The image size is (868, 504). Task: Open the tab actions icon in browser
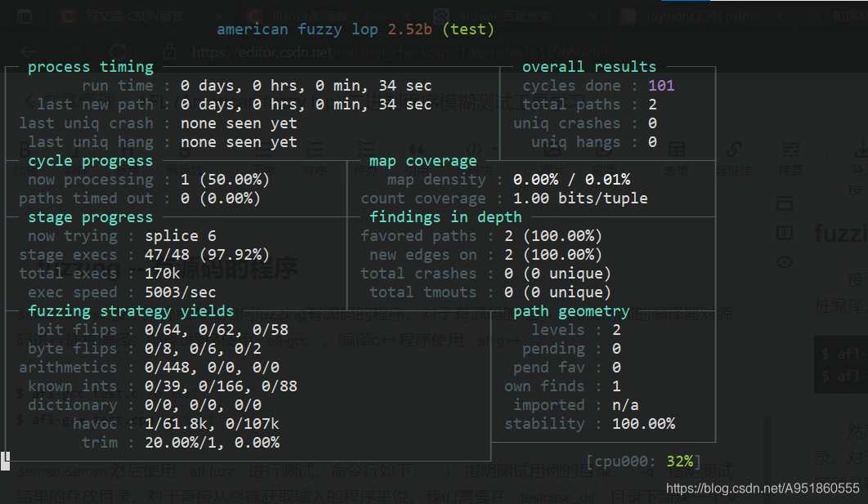[25, 16]
